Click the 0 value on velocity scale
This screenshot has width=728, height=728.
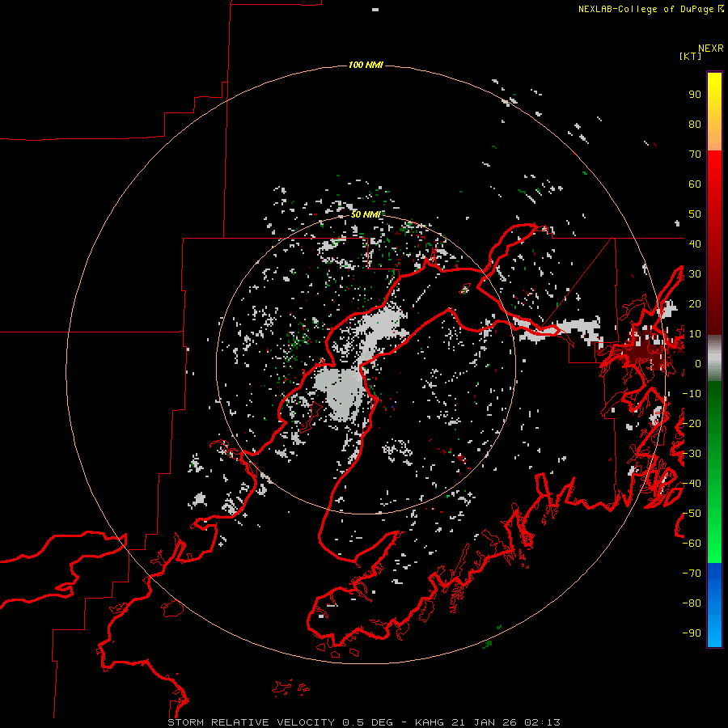697,363
